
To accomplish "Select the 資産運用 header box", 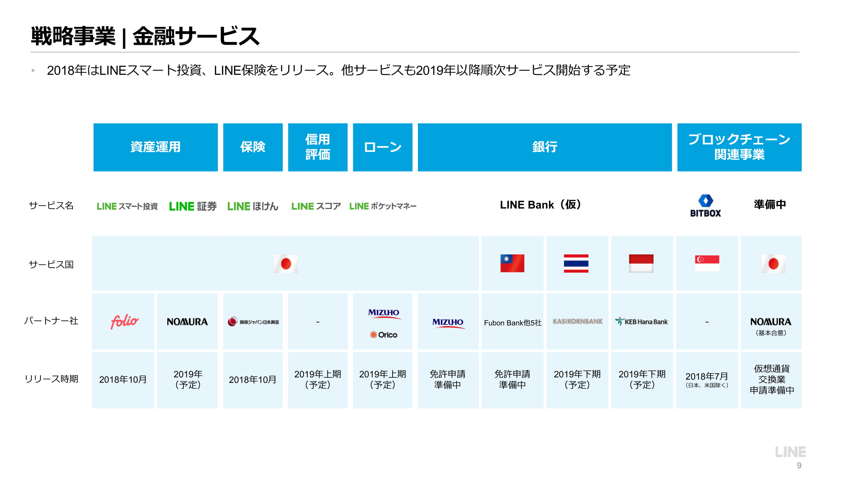I will click(x=155, y=147).
